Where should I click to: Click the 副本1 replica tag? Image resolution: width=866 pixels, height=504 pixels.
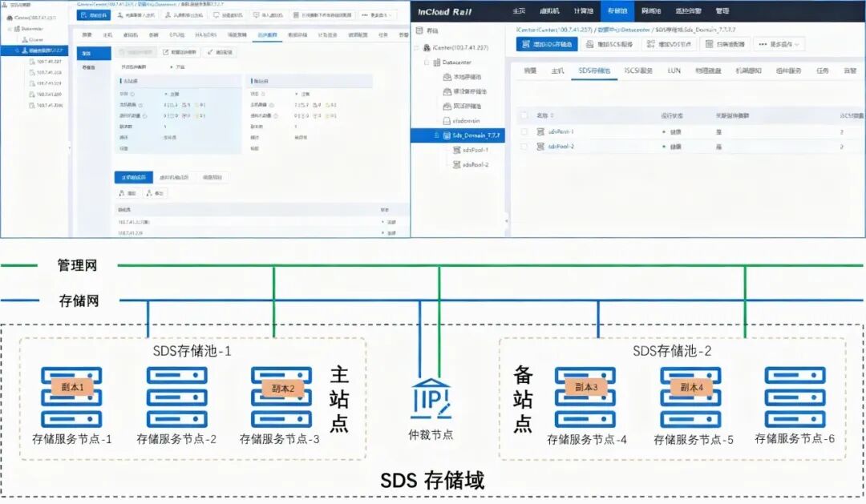pyautogui.click(x=72, y=387)
